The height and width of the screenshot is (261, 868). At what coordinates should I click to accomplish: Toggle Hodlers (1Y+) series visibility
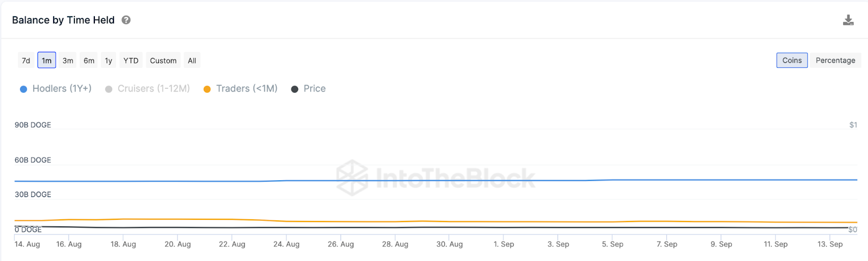[x=62, y=89]
